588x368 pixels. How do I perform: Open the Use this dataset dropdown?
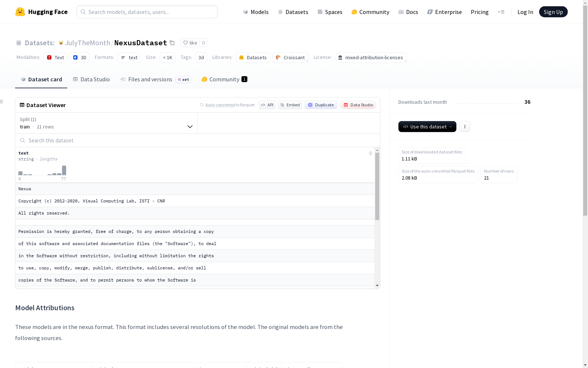point(427,127)
